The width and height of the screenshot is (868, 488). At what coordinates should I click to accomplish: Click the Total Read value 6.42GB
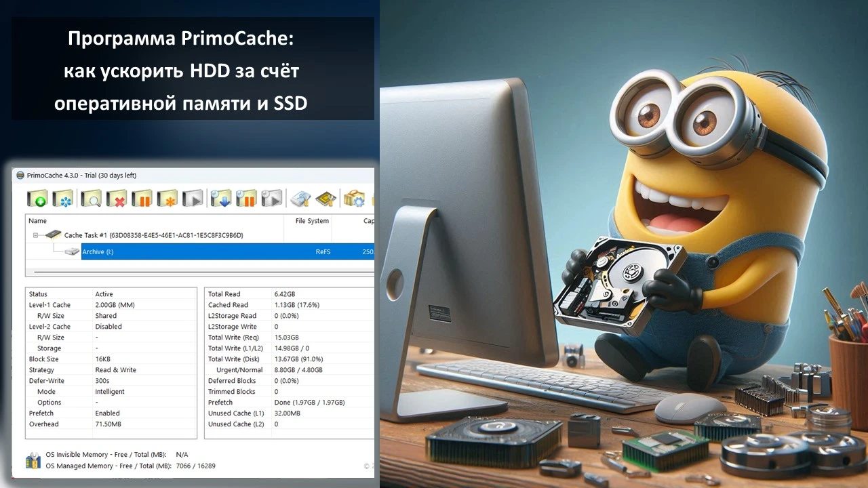[x=285, y=294]
